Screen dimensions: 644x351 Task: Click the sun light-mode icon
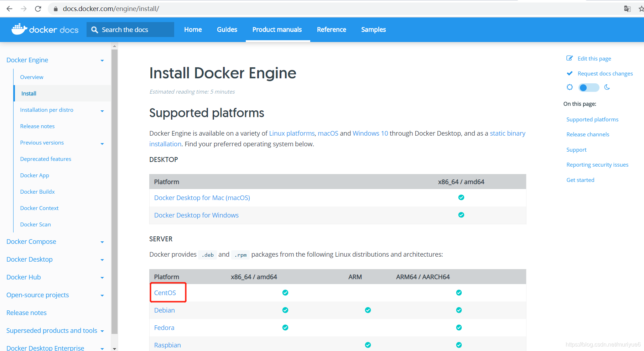(570, 87)
